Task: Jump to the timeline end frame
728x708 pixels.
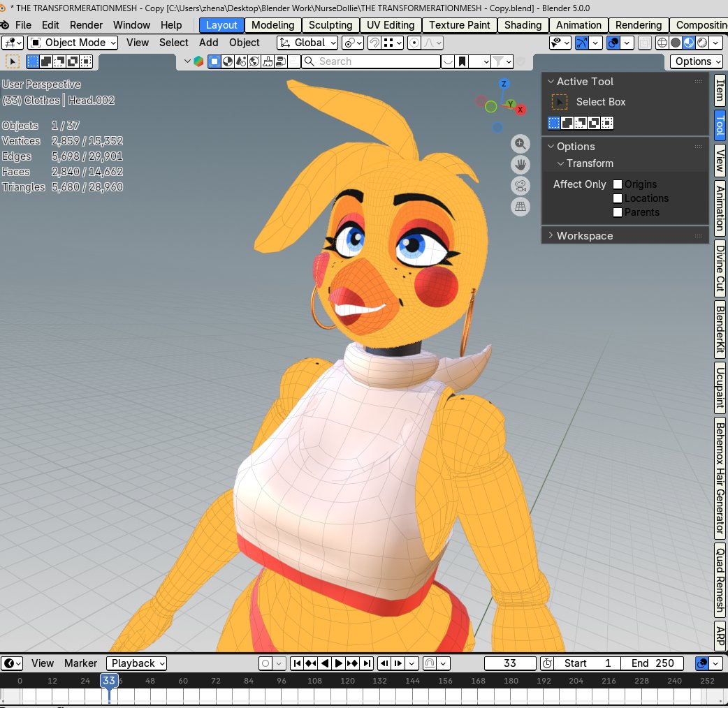Action: click(367, 663)
